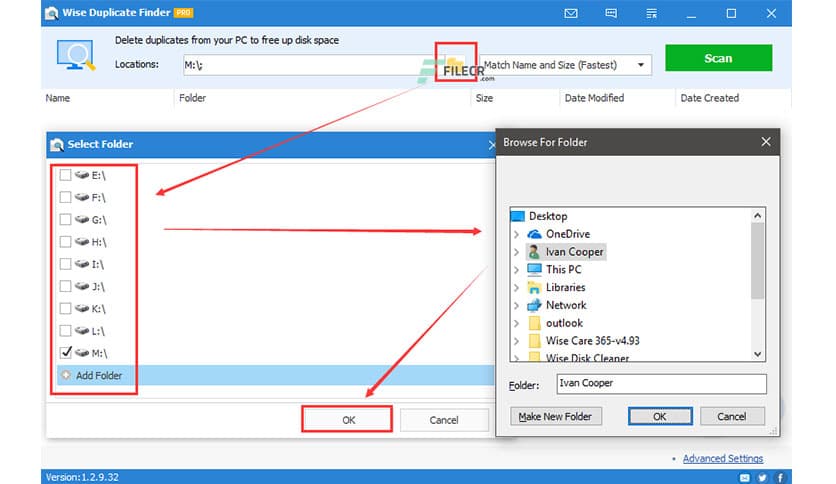Image resolution: width=836 pixels, height=484 pixels.
Task: Click the Wise Care 365-v4.93 folder icon
Action: (x=534, y=341)
